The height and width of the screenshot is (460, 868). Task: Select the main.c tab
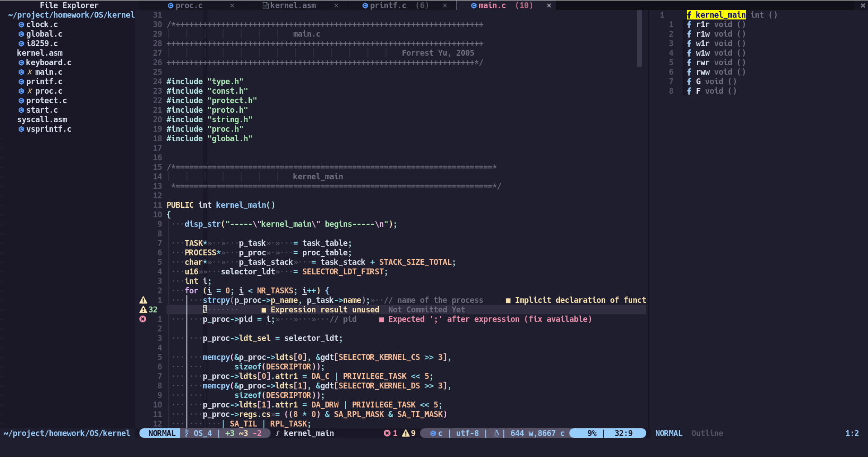(x=492, y=5)
